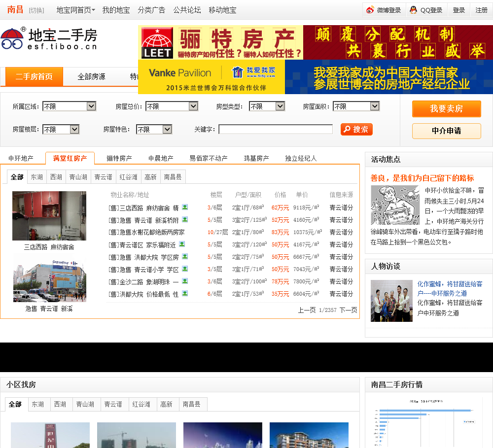Open 公共论坛 in top menu
The height and width of the screenshot is (448, 493).
click(x=187, y=10)
